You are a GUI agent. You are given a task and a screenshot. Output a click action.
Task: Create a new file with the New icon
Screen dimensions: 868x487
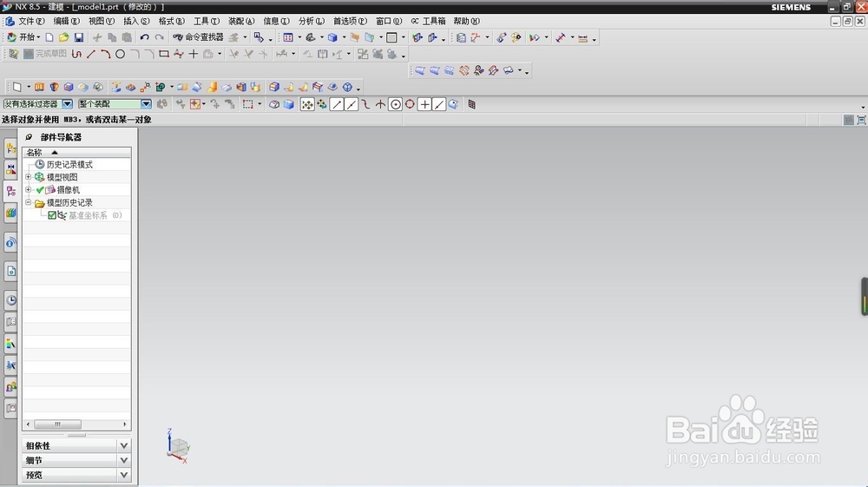tap(49, 37)
